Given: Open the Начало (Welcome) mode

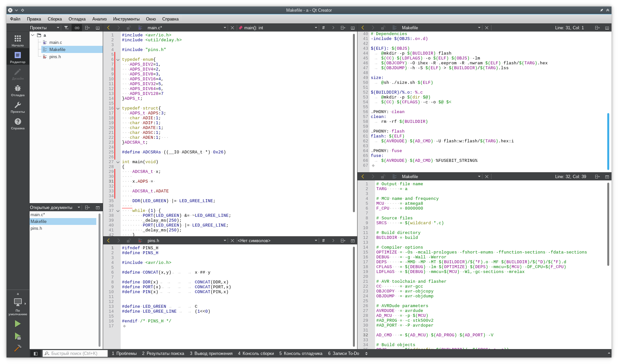Looking at the screenshot, I should [18, 40].
